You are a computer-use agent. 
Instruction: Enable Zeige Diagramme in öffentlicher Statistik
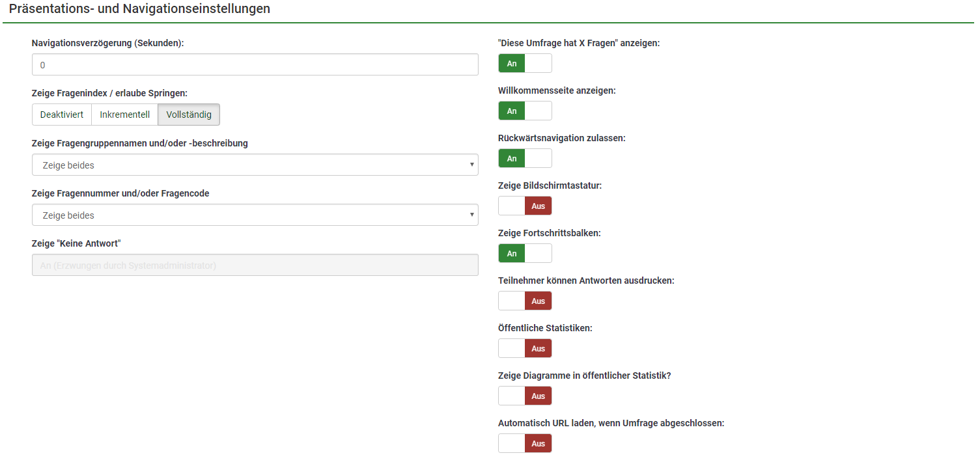(x=525, y=396)
